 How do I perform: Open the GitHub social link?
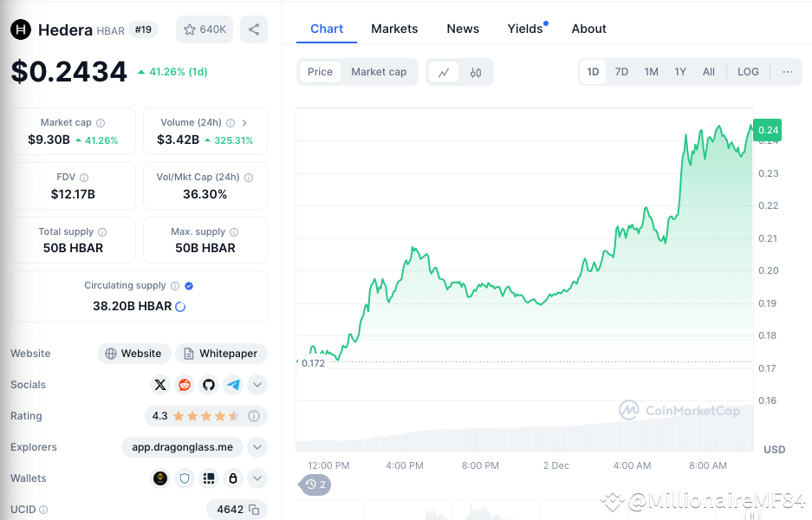(x=209, y=385)
